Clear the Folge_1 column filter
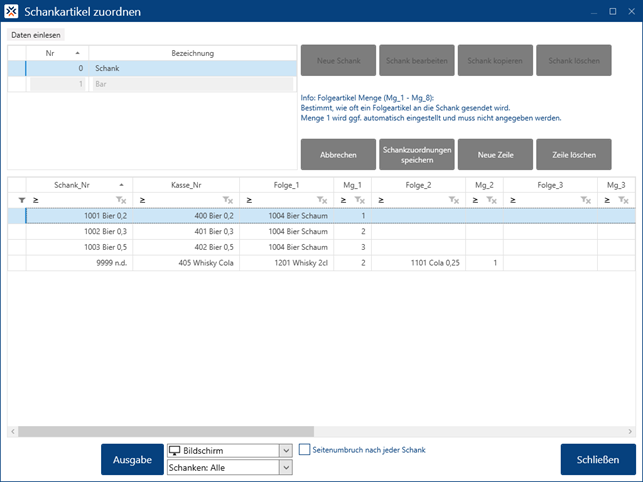Viewport: 643px width, 482px height. click(x=322, y=201)
